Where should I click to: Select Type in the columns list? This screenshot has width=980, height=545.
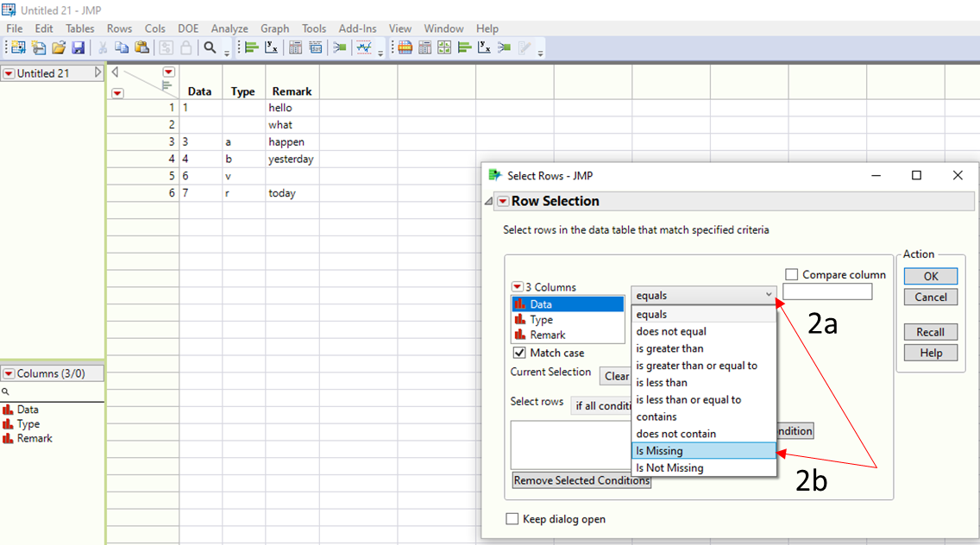point(542,320)
